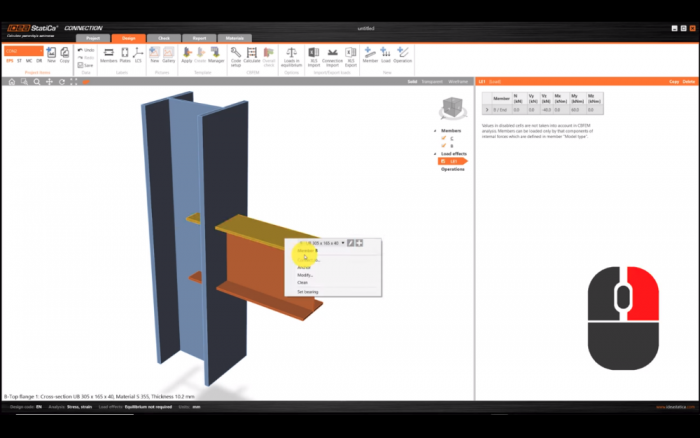The image size is (700, 438).
Task: Open the pictures Gallery
Action: pyautogui.click(x=169, y=55)
